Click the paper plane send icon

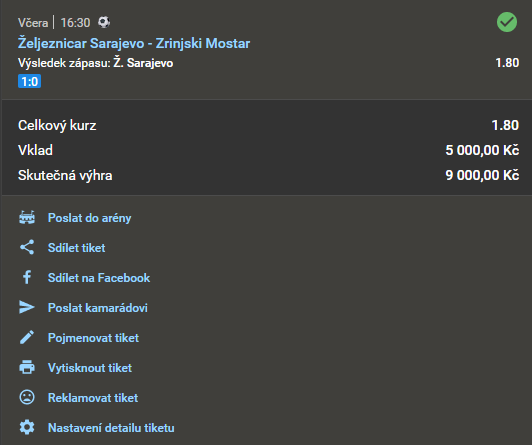click(x=27, y=307)
